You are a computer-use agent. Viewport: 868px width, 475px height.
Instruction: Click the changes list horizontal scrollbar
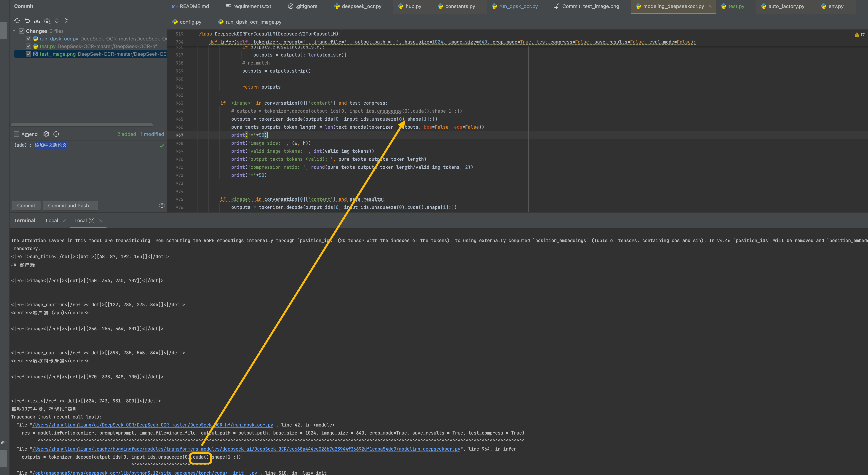click(x=82, y=125)
